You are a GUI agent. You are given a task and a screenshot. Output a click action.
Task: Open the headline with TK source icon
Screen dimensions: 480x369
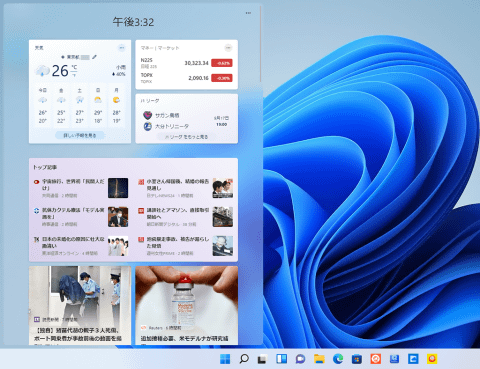(73, 242)
